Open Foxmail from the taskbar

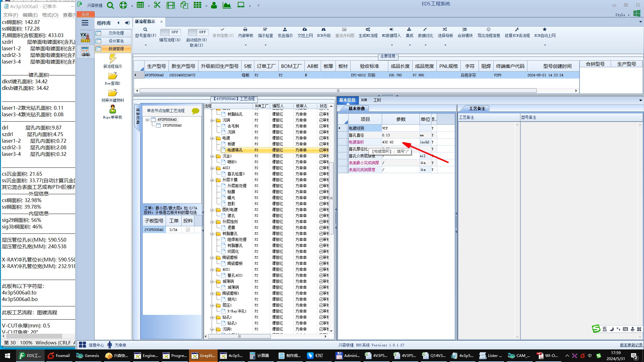click(x=59, y=356)
